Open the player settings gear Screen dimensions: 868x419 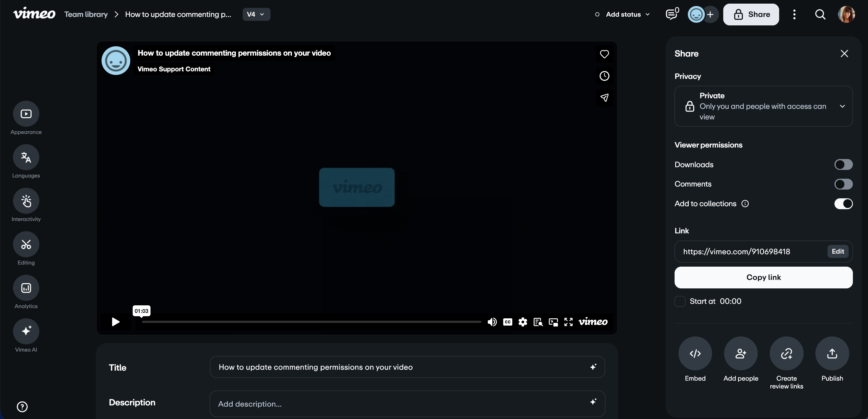coord(523,322)
